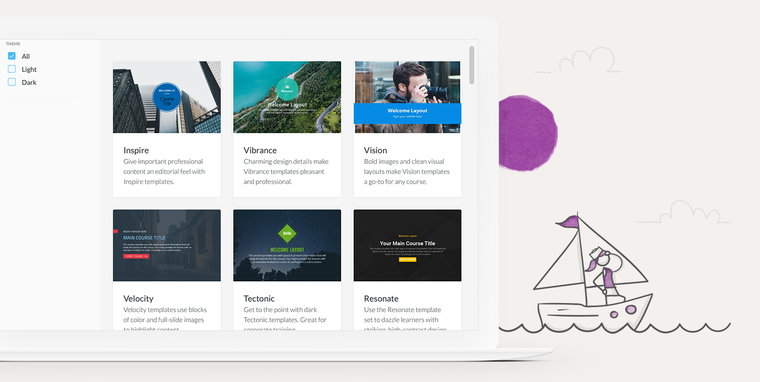The height and width of the screenshot is (382, 760).
Task: Click the Vibrance description text
Action: 286,172
